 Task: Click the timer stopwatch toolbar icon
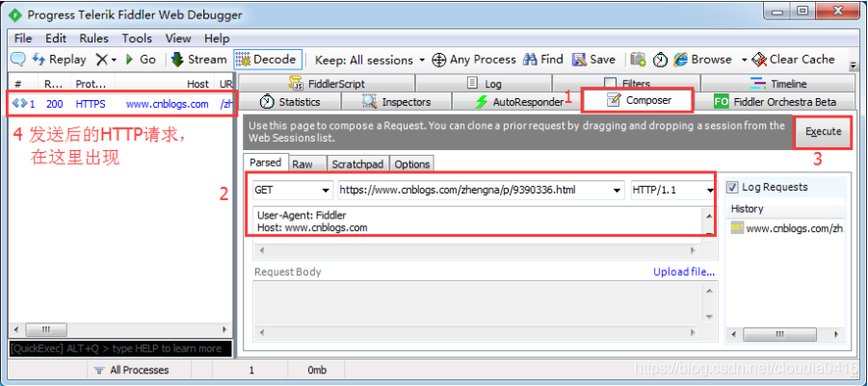coord(660,60)
